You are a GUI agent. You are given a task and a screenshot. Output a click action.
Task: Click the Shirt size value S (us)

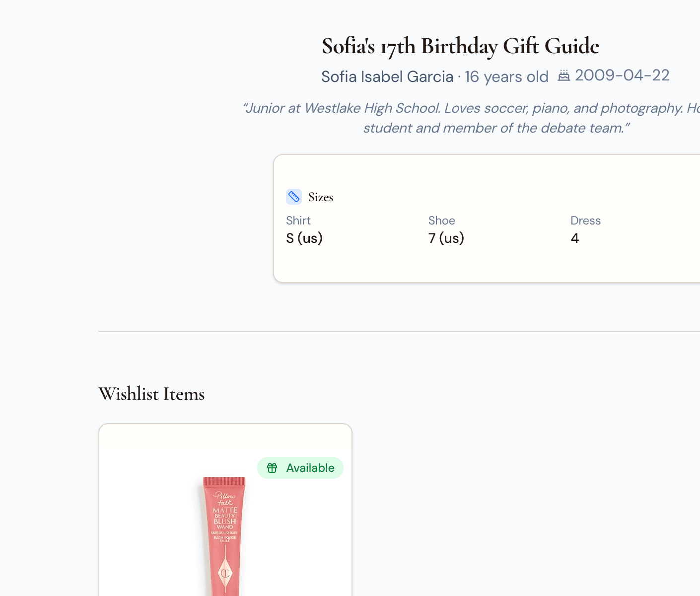pyautogui.click(x=304, y=238)
